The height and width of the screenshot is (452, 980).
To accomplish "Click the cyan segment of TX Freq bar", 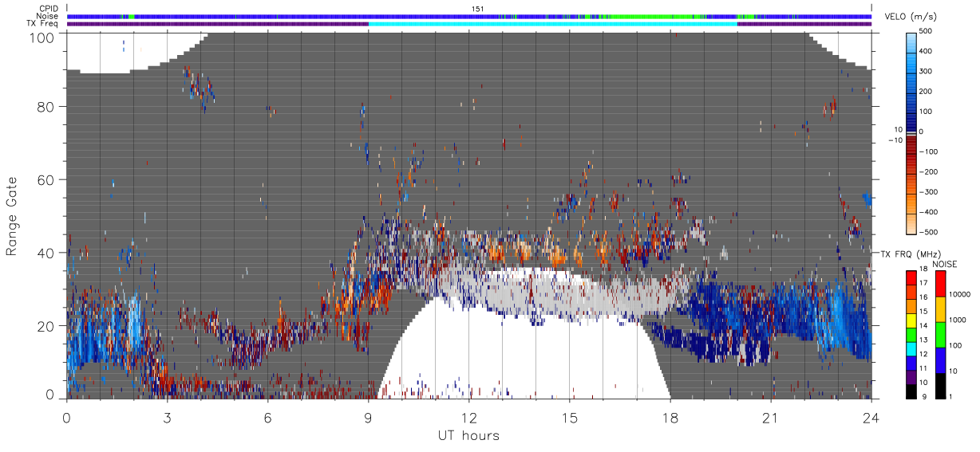I will click(x=552, y=24).
